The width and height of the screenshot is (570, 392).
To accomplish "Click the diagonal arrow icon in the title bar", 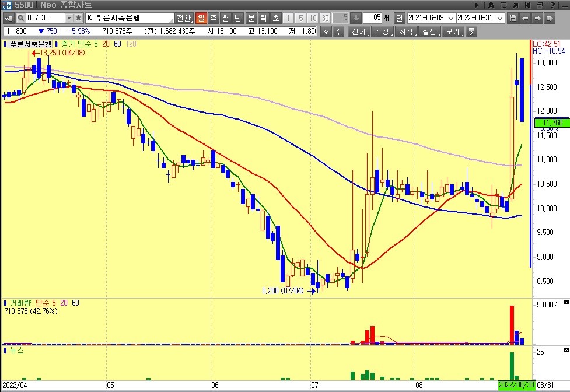I will pyautogui.click(x=516, y=5).
